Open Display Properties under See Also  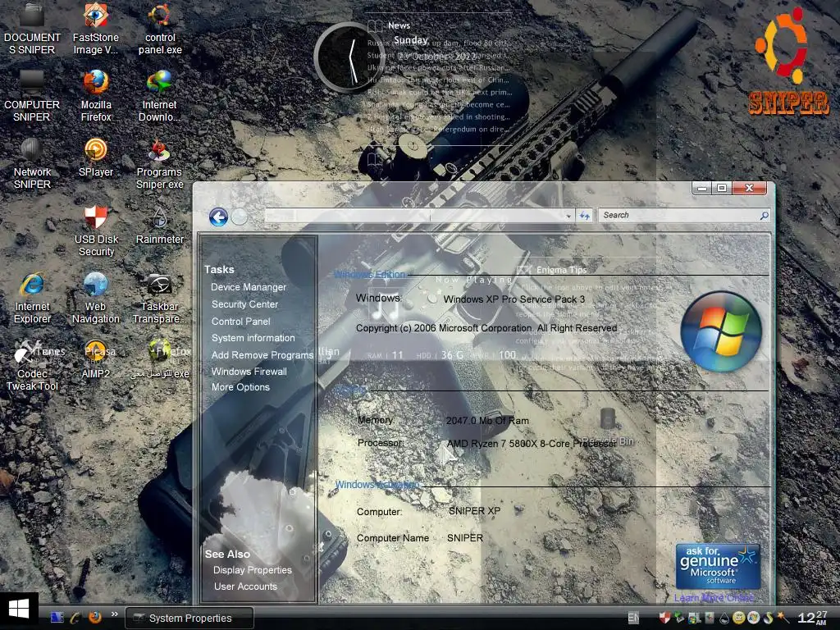(x=253, y=570)
